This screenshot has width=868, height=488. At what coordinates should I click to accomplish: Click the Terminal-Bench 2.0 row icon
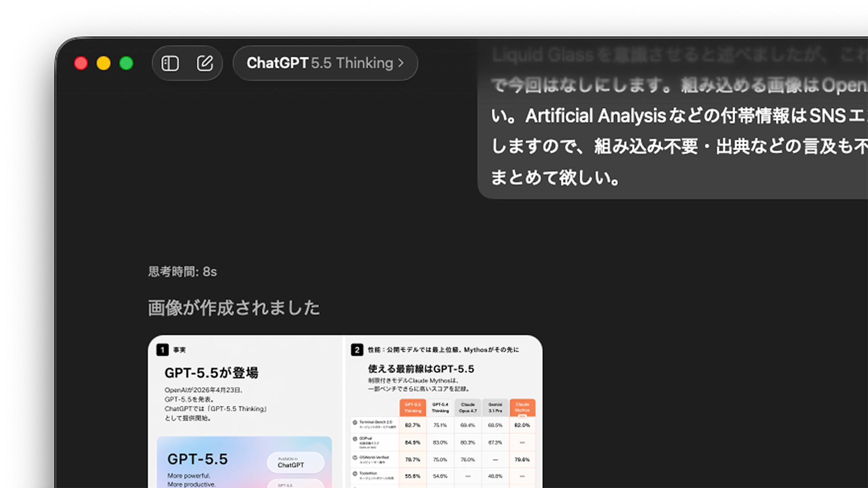[355, 422]
